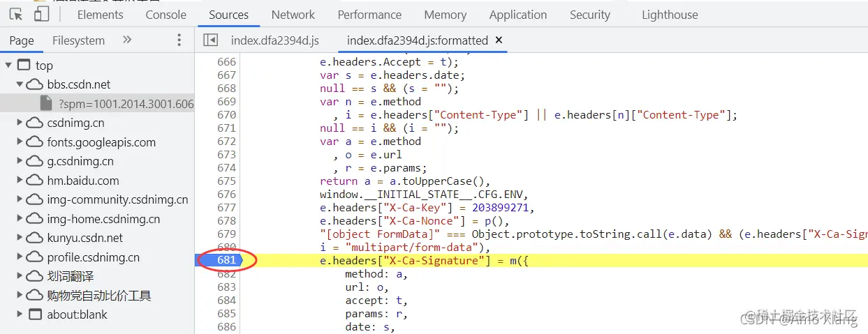Switch to Performance tab

[x=369, y=15]
